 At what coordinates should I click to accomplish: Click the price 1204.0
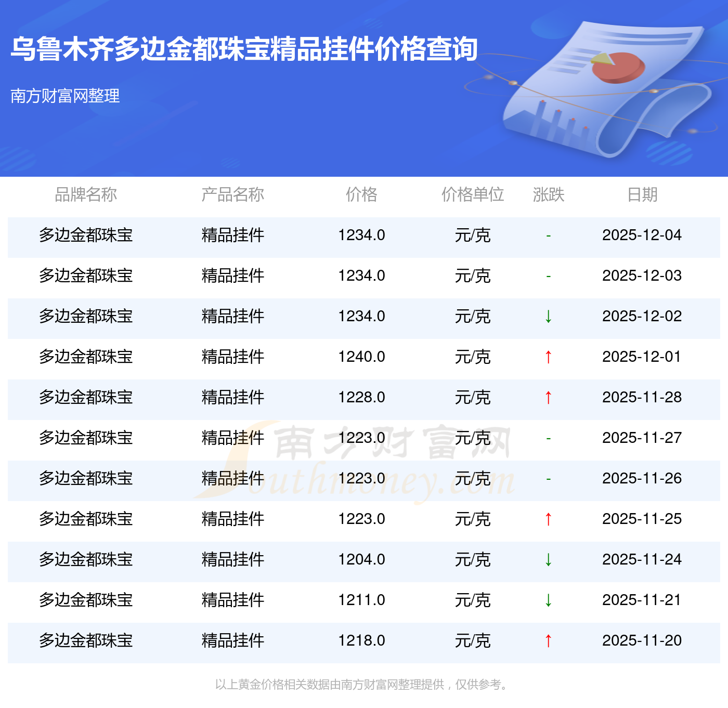click(x=361, y=559)
